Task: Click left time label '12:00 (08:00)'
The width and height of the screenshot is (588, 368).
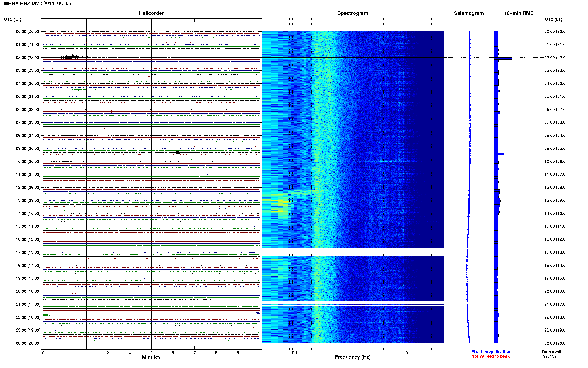Action: pyautogui.click(x=28, y=187)
